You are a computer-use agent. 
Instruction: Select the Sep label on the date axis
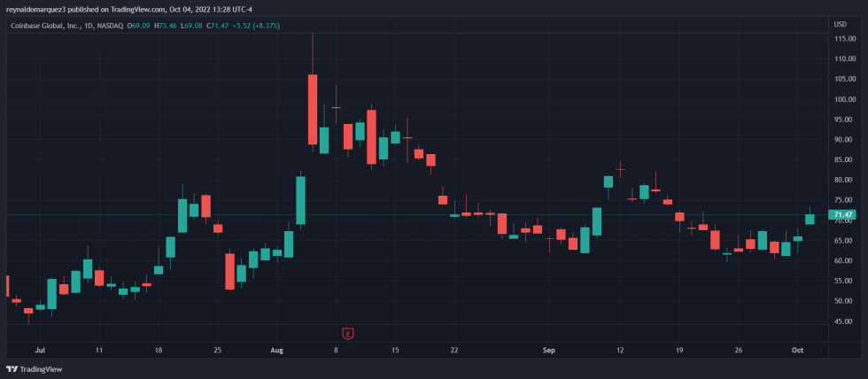548,351
